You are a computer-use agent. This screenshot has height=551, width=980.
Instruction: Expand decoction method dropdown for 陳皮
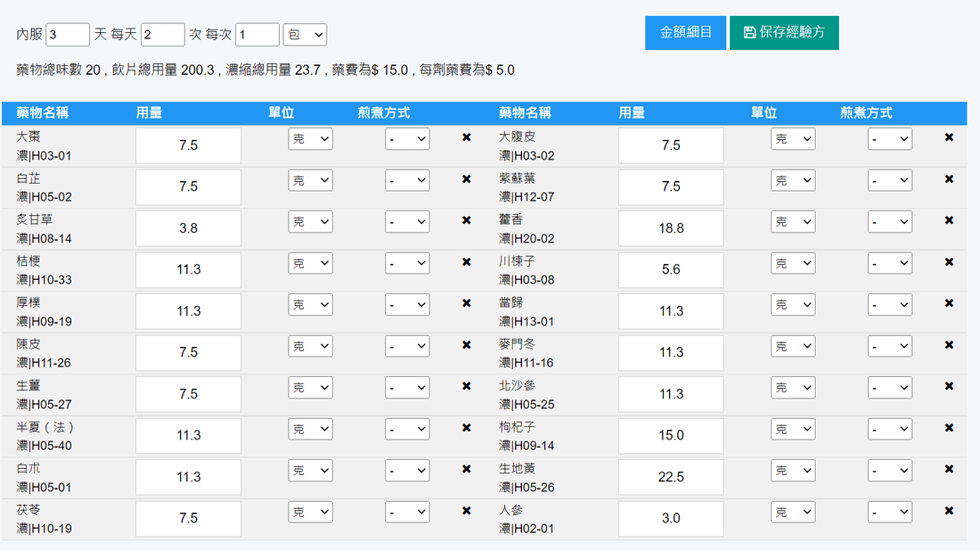click(x=407, y=346)
